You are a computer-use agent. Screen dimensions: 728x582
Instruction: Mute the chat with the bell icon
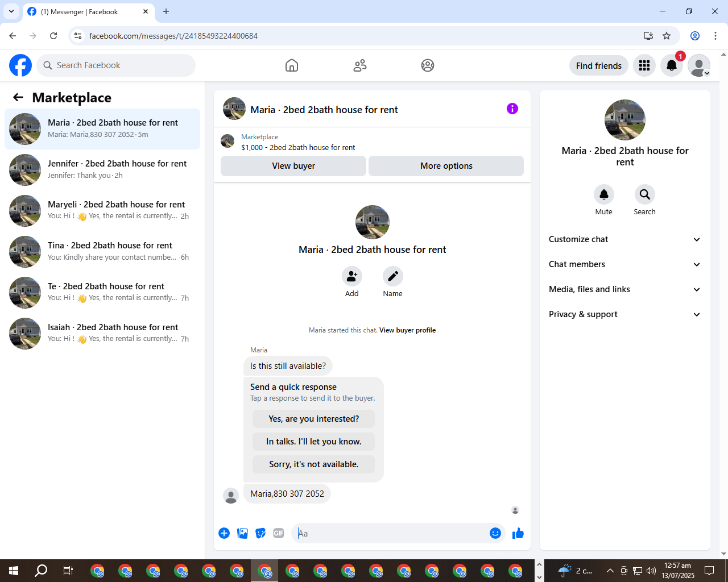(x=604, y=194)
